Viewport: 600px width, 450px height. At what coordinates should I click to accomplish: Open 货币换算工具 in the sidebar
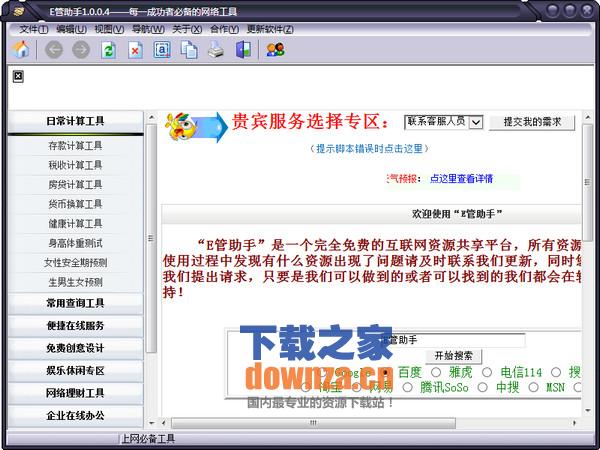pyautogui.click(x=75, y=204)
